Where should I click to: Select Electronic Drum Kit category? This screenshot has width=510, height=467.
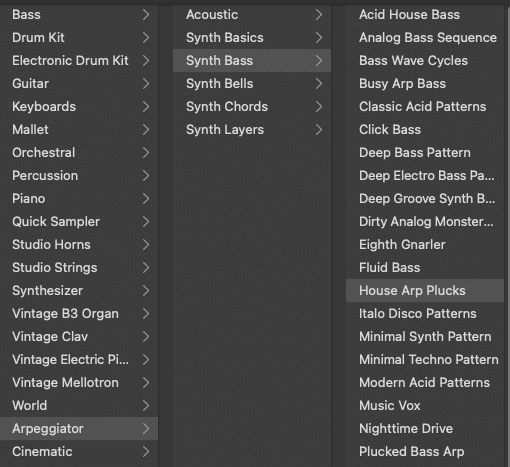[x=79, y=61]
